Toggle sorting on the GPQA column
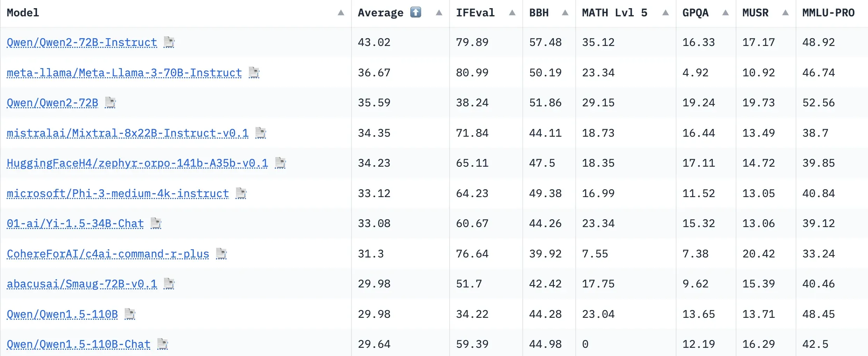Image resolution: width=868 pixels, height=356 pixels. pyautogui.click(x=726, y=12)
